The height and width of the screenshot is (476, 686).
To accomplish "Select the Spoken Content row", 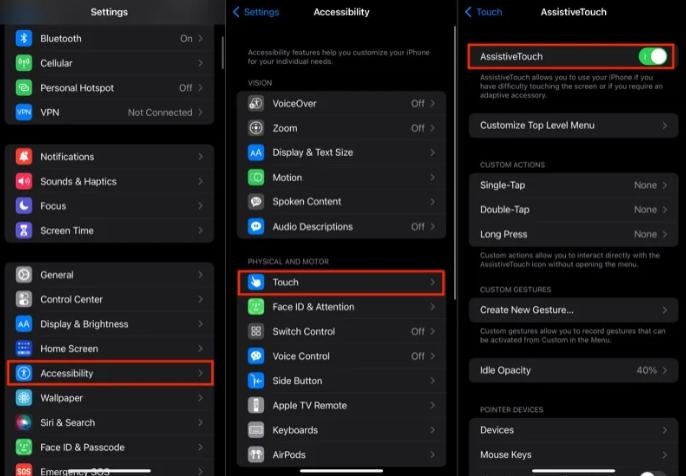I will [341, 202].
